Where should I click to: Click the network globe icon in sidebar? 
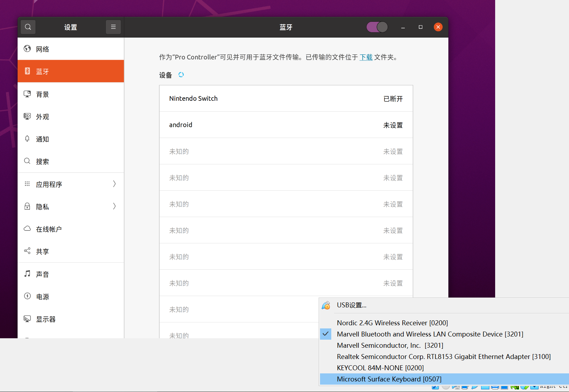27,49
